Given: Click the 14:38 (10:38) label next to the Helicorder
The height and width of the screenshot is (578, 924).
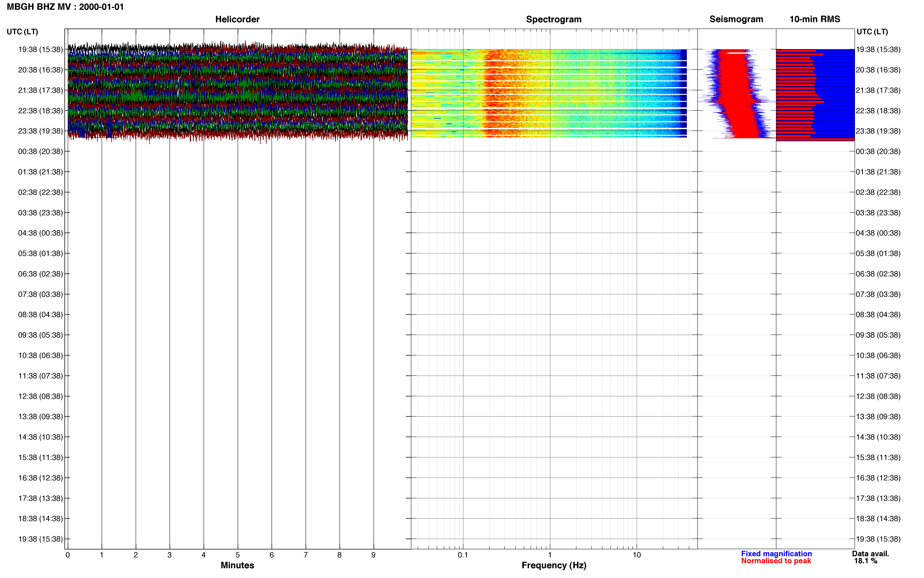Looking at the screenshot, I should pos(41,437).
